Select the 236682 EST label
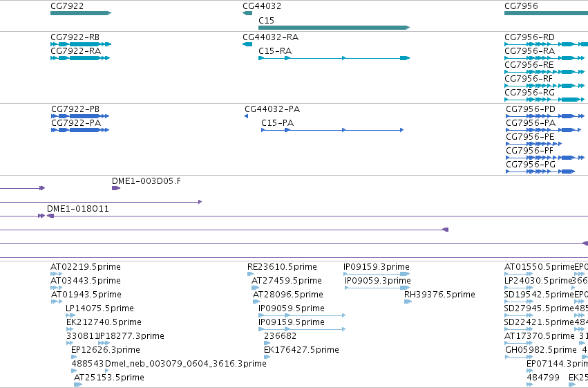588x388 pixels. click(280, 336)
